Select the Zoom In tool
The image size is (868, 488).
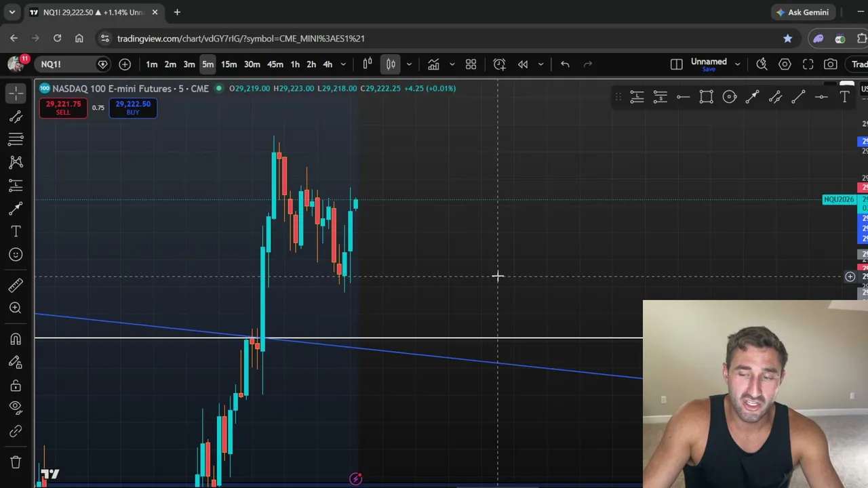tap(16, 308)
